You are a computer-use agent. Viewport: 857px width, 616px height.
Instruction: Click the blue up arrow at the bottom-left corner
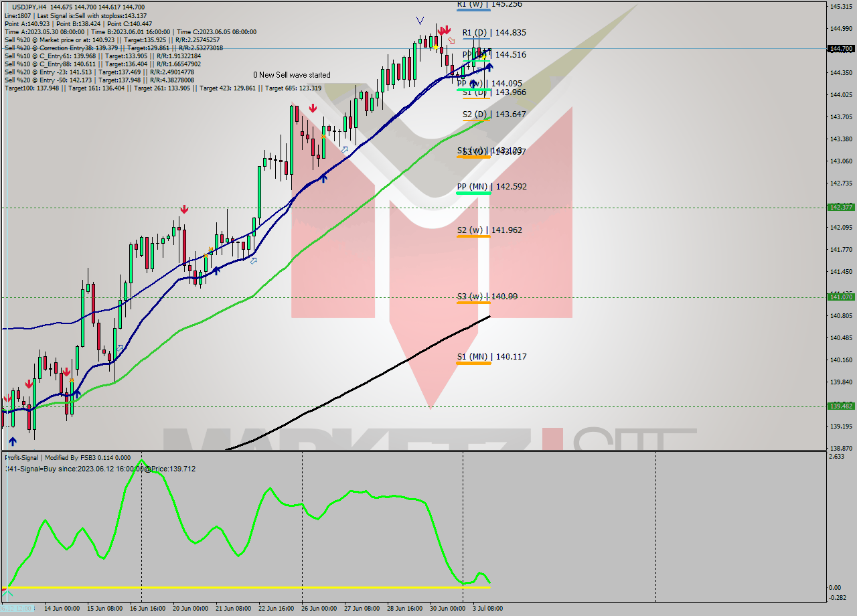pos(12,441)
